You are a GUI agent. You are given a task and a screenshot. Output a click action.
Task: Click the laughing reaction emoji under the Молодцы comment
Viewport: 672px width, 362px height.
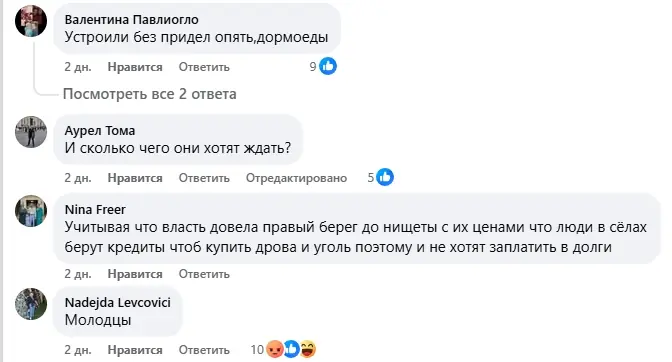(x=308, y=349)
